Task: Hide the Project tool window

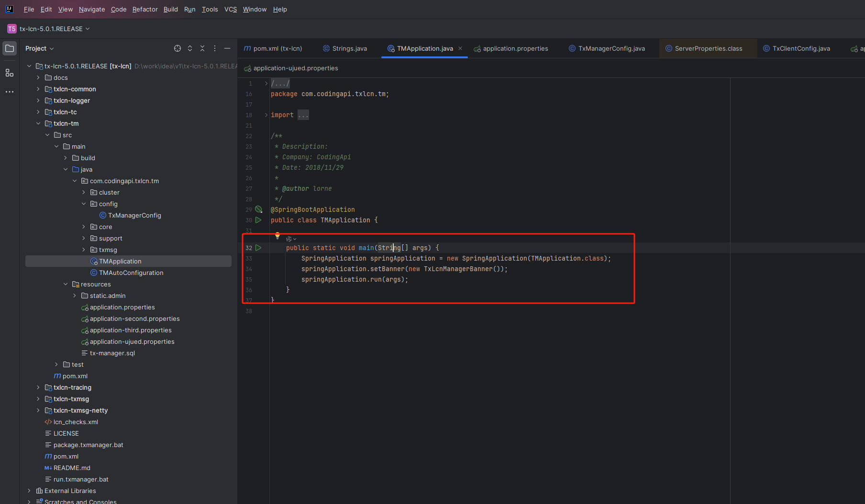Action: 227,48
